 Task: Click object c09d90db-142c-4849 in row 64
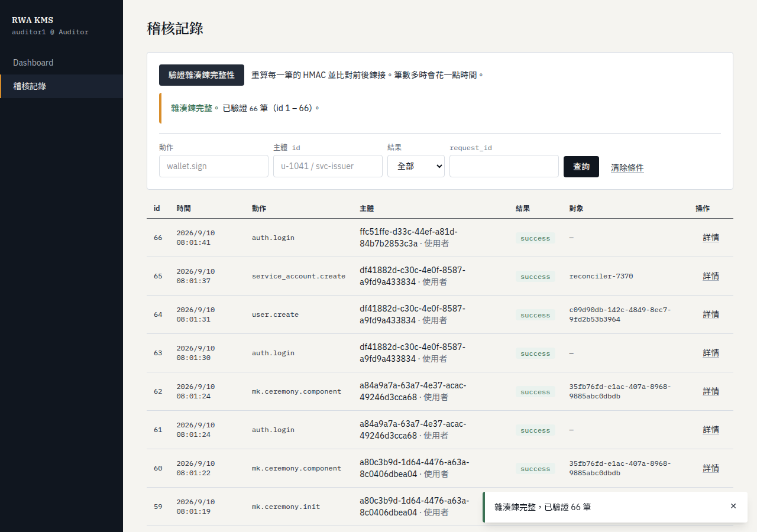tap(620, 314)
